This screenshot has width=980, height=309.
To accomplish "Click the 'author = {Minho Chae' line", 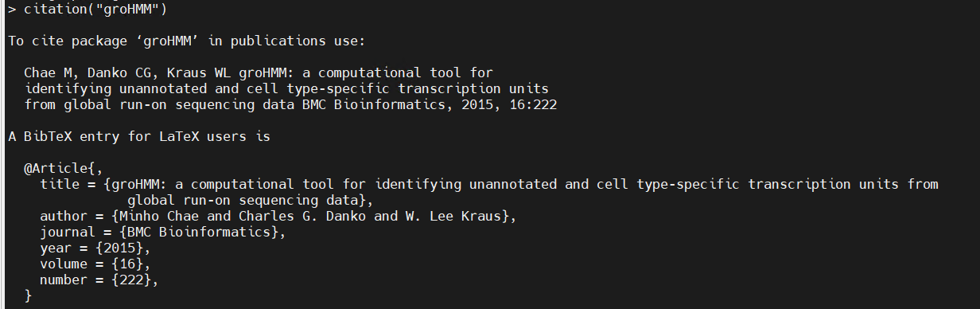I will [278, 217].
